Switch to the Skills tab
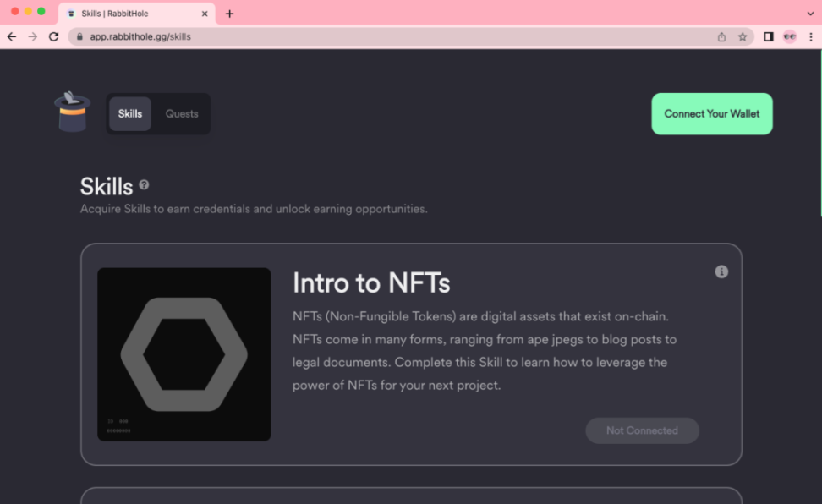Image resolution: width=822 pixels, height=504 pixels. pos(130,114)
